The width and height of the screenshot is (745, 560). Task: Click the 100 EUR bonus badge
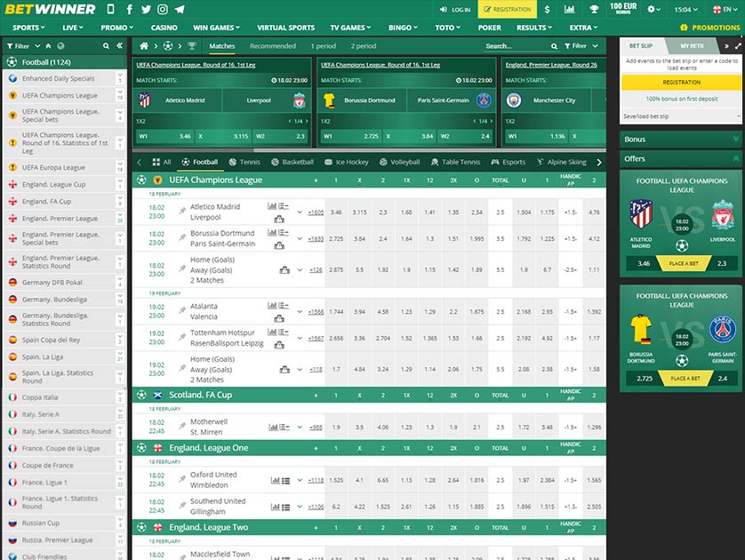pos(623,9)
